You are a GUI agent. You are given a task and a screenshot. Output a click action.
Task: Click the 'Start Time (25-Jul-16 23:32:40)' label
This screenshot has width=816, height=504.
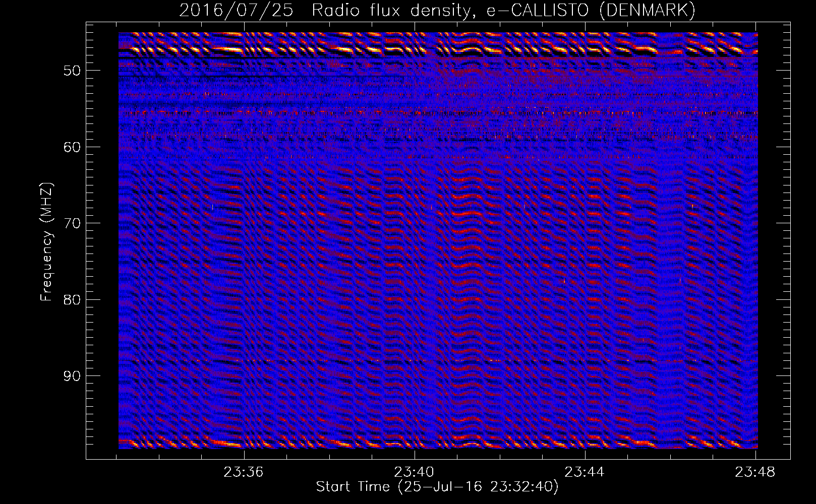[437, 487]
